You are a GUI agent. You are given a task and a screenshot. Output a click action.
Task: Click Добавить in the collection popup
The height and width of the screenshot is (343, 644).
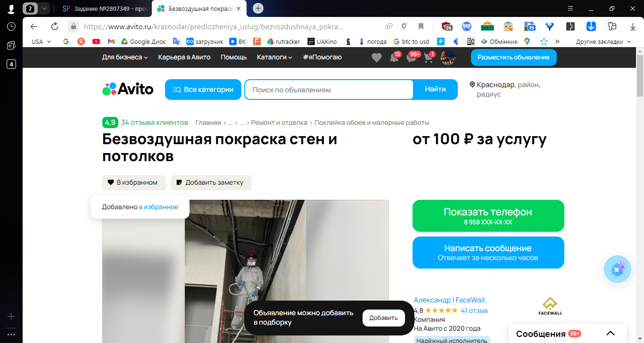tap(383, 318)
